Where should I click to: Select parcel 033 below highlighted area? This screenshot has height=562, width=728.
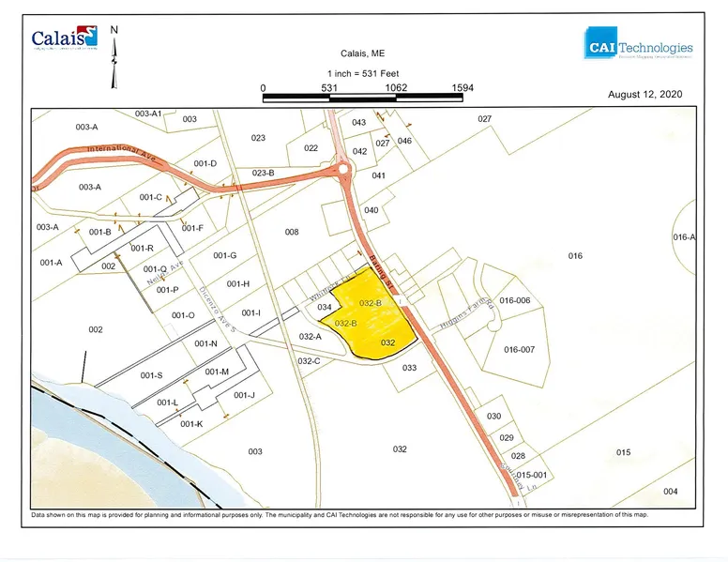click(409, 368)
